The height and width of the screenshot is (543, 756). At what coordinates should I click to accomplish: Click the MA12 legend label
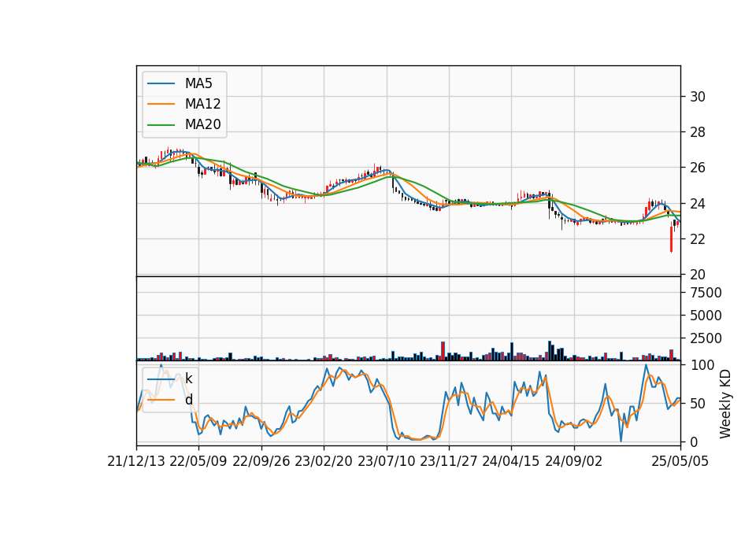(202, 104)
